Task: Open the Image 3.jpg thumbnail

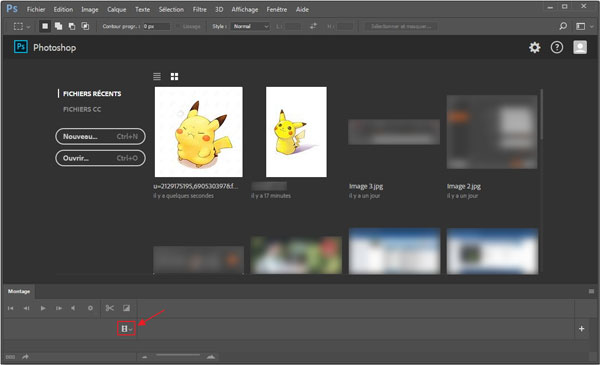Action: click(394, 132)
